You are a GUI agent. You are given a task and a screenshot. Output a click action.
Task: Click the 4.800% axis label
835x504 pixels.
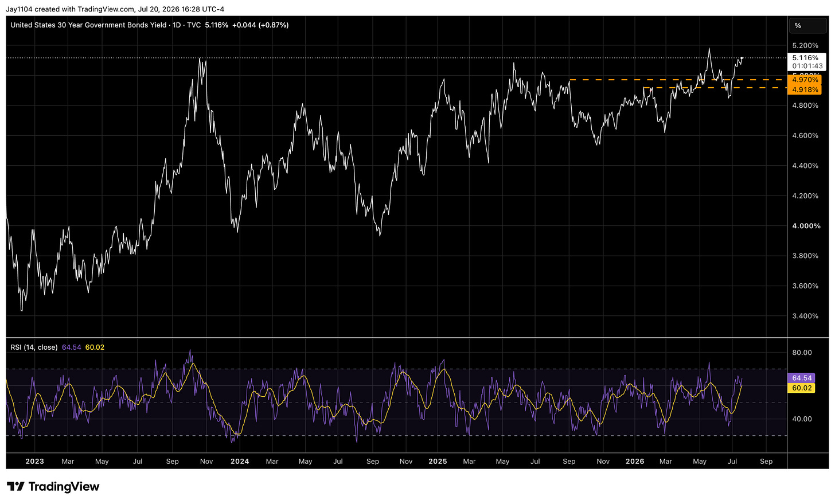[x=805, y=106]
